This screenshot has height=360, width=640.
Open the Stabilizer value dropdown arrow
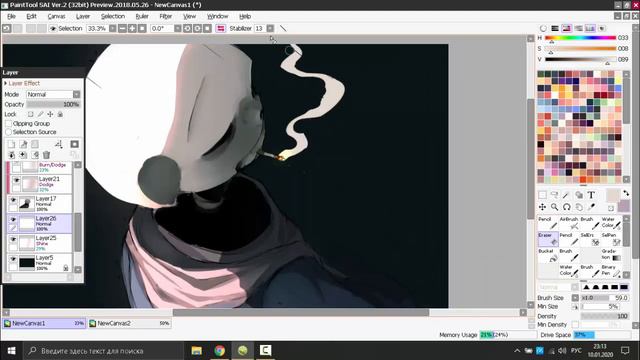pyautogui.click(x=270, y=29)
